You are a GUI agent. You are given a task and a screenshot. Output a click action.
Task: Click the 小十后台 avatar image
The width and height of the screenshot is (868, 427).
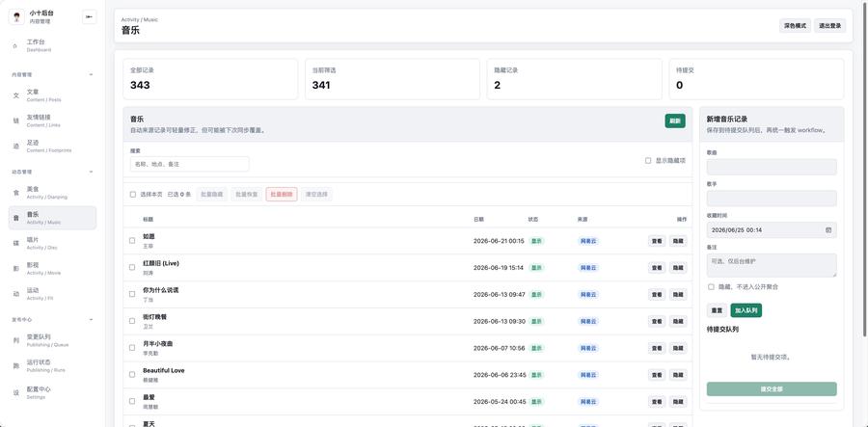coord(16,17)
